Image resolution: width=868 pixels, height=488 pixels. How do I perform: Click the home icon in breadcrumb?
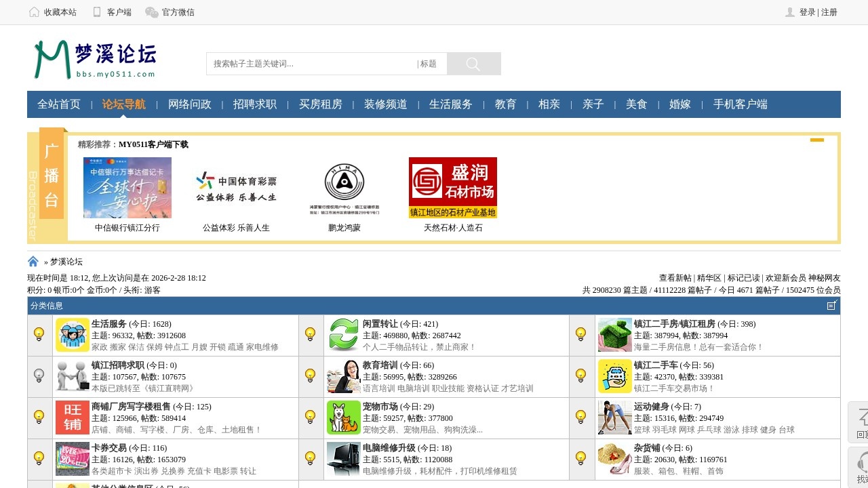(33, 262)
